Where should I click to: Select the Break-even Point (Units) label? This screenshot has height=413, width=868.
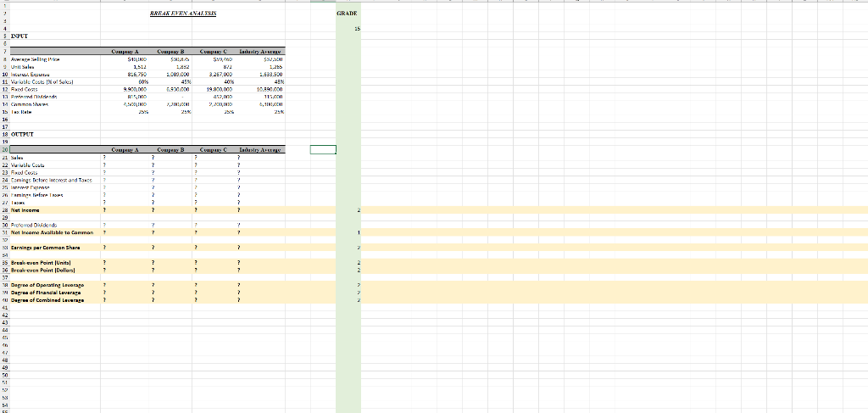point(42,262)
